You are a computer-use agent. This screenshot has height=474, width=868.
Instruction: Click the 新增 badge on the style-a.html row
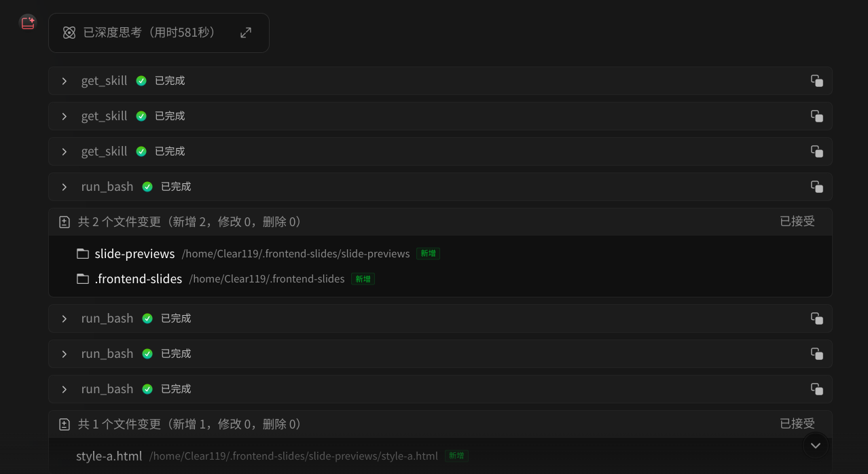tap(457, 456)
